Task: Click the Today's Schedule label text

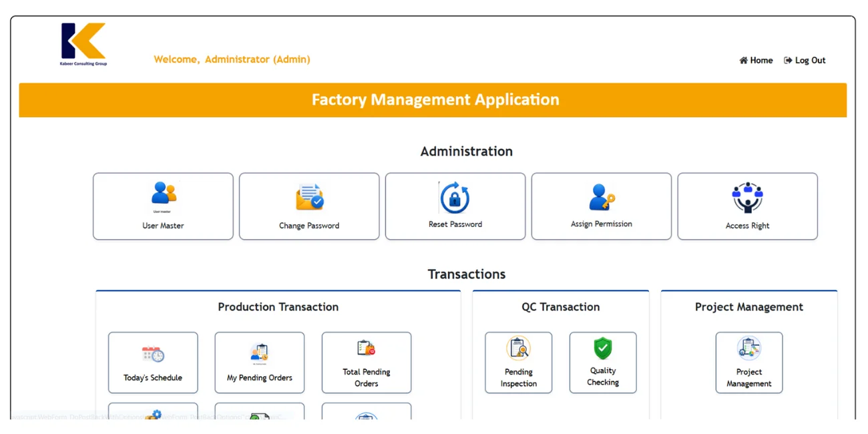Action: coord(153,378)
